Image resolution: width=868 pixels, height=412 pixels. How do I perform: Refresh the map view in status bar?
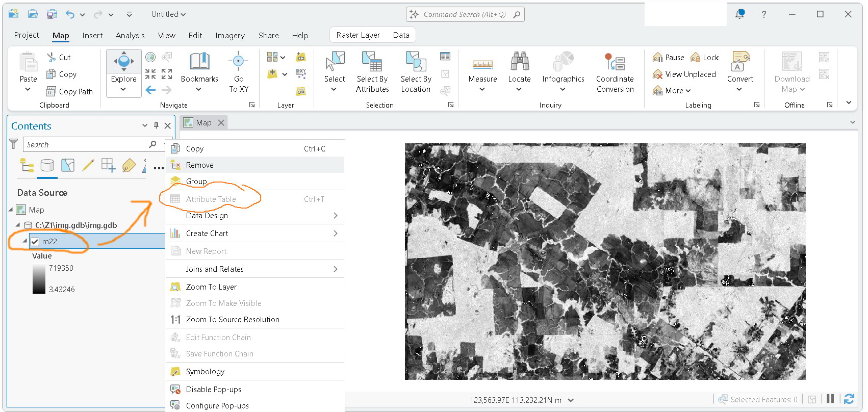pyautogui.click(x=849, y=399)
